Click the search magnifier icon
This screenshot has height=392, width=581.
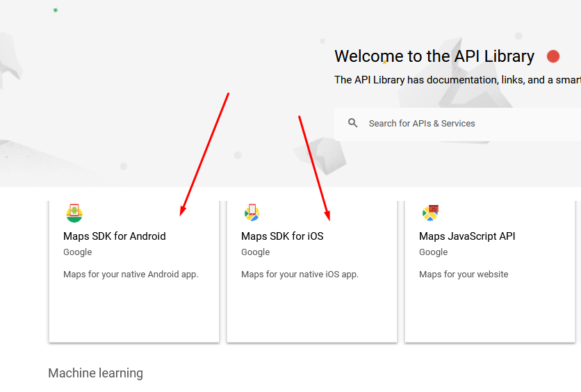tap(353, 123)
